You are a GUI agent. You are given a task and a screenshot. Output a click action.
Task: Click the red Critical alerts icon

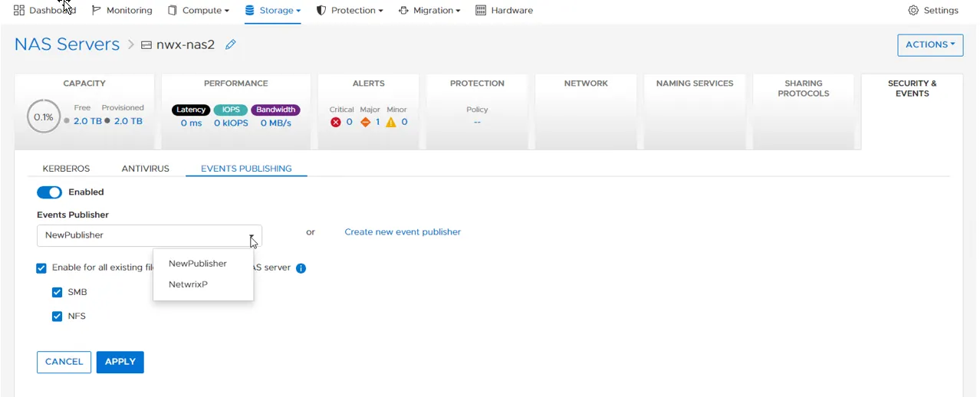click(x=336, y=122)
